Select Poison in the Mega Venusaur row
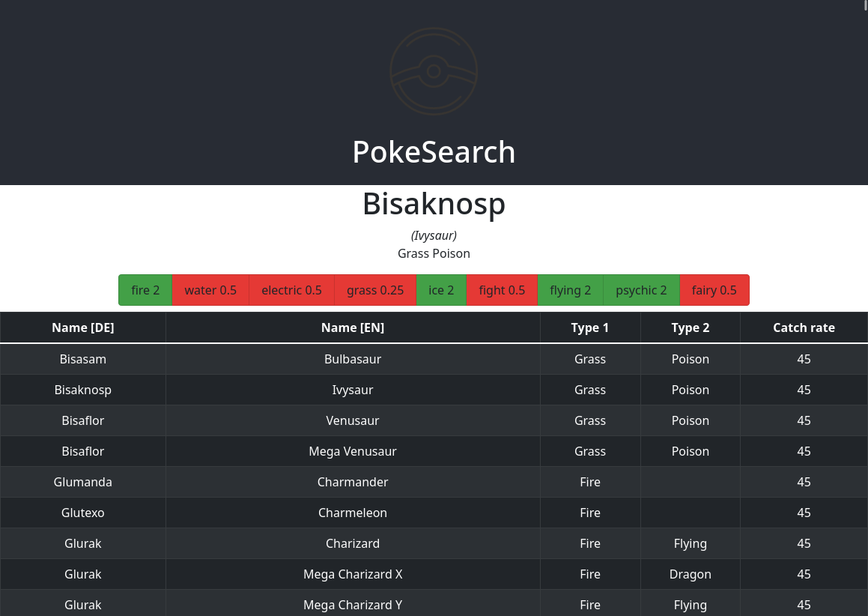 [691, 451]
